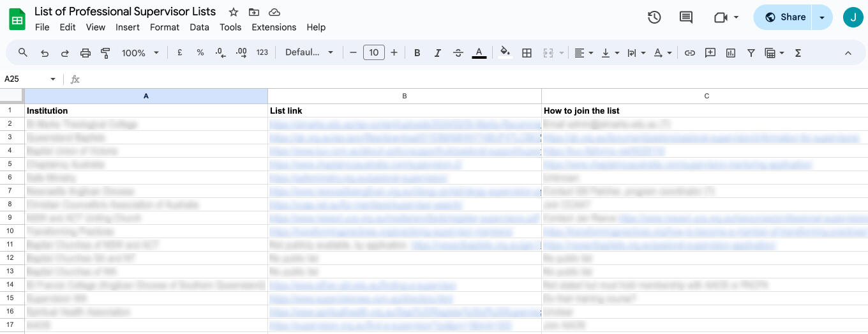Select the paint format tool

click(105, 53)
